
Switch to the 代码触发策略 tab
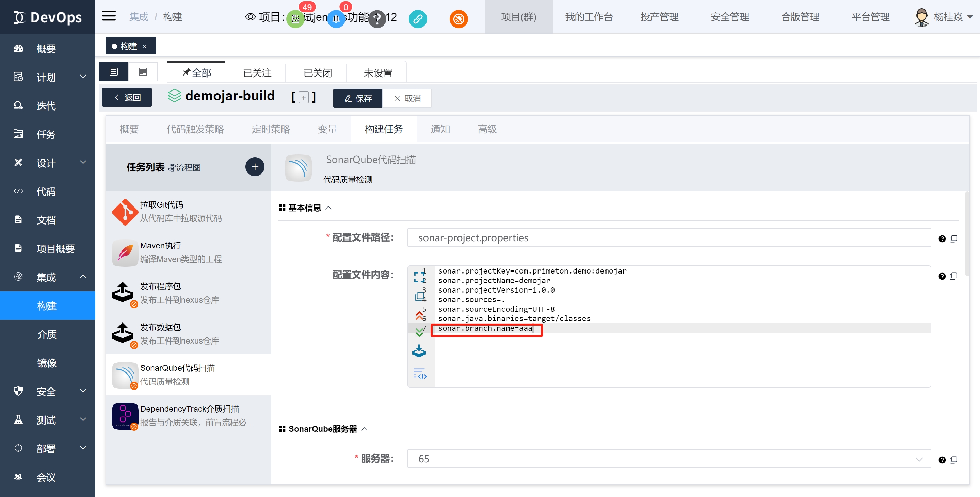195,129
